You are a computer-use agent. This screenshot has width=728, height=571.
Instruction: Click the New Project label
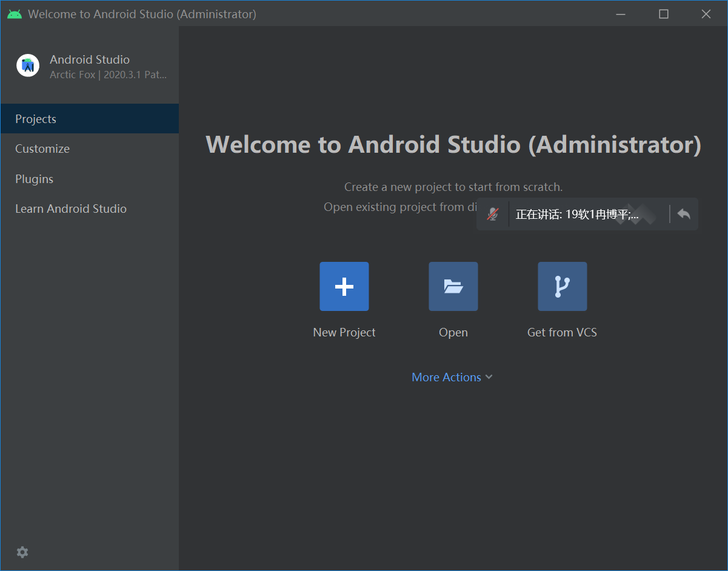point(344,332)
